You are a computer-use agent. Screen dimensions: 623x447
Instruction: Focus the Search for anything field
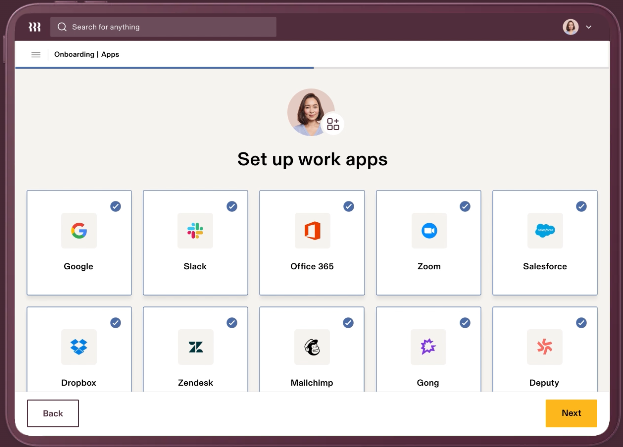pos(163,27)
